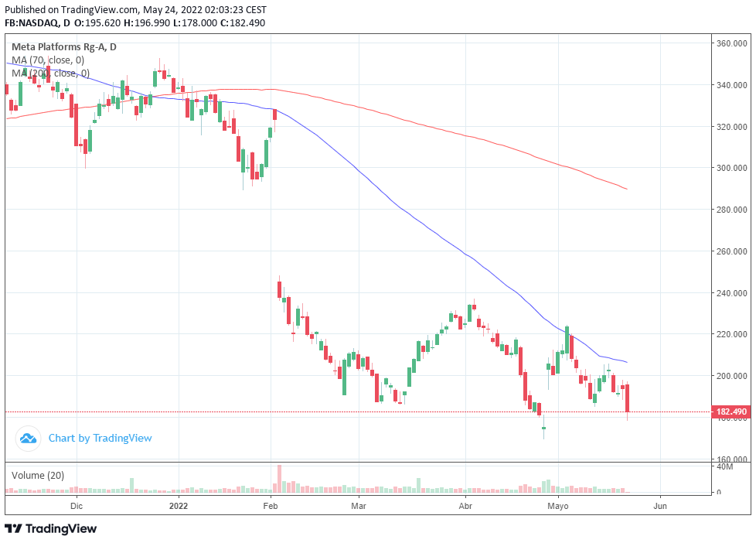
Task: Select the Meta Platforms Rg-A, D title
Action: tap(63, 47)
